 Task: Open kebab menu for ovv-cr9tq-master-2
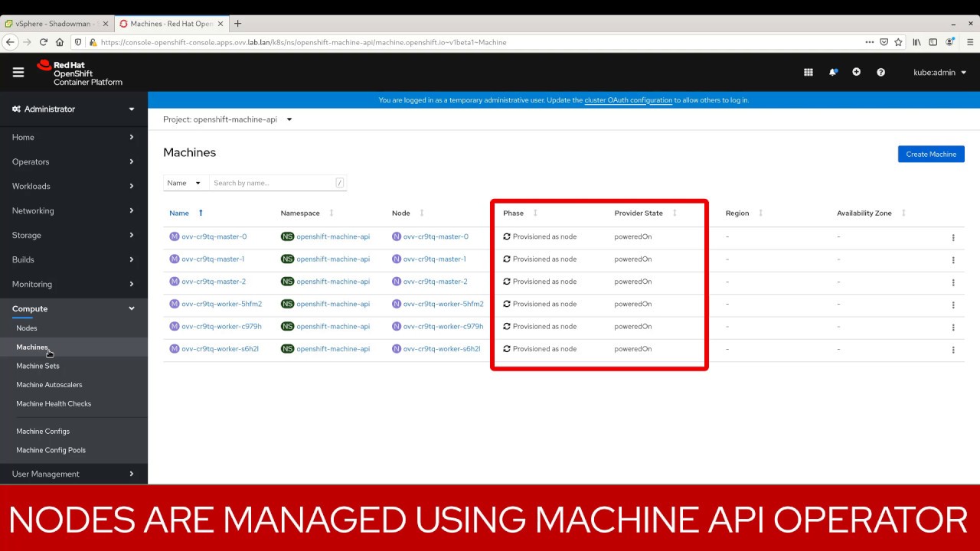click(x=953, y=282)
